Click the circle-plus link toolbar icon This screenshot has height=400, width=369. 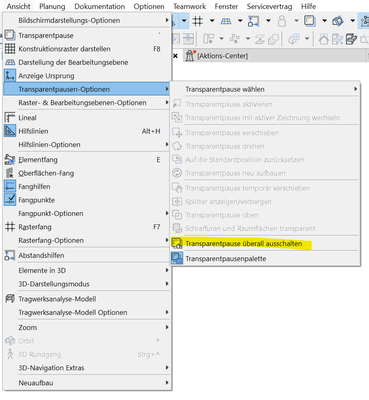click(x=294, y=39)
